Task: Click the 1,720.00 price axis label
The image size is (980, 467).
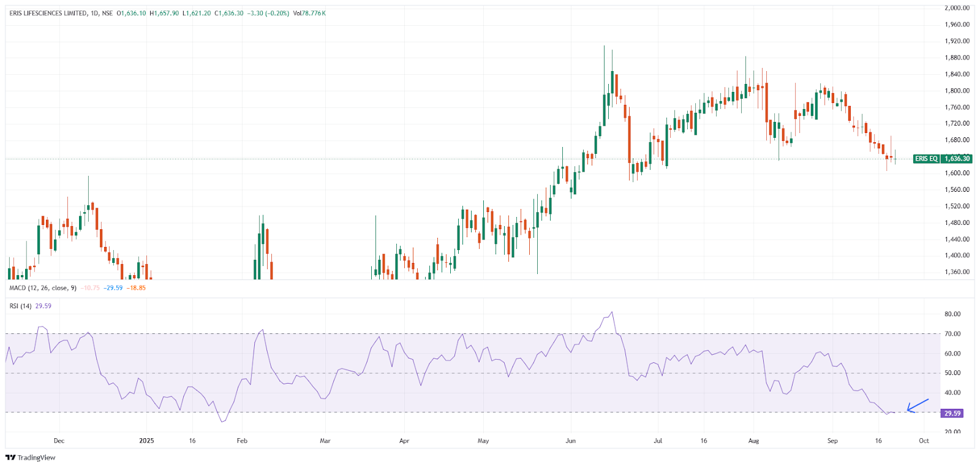Action: [x=957, y=123]
